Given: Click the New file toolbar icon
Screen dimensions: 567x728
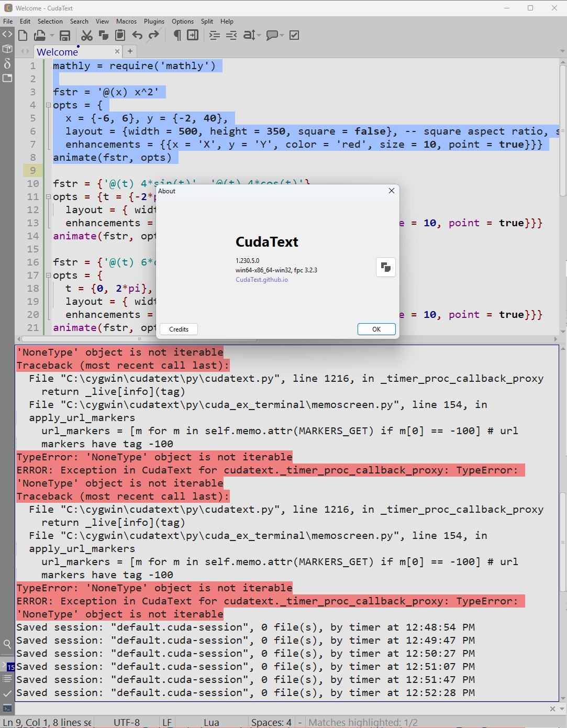Looking at the screenshot, I should [x=23, y=36].
